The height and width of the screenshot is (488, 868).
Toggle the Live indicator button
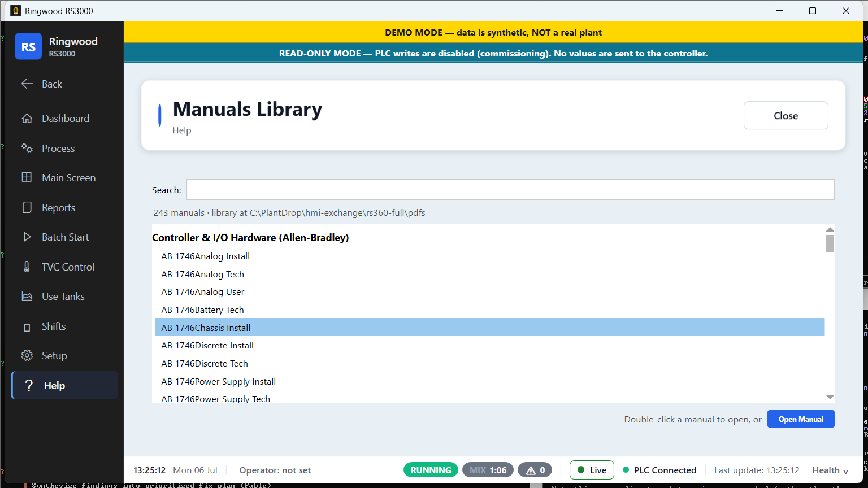pyautogui.click(x=592, y=470)
